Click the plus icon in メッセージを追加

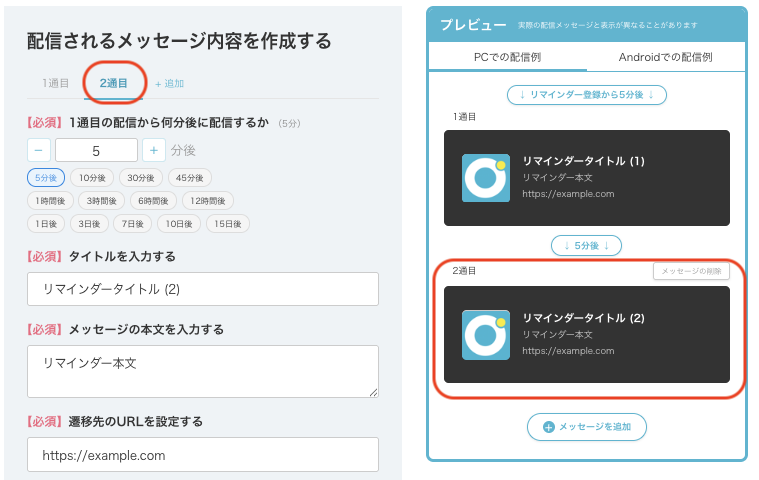pos(548,427)
